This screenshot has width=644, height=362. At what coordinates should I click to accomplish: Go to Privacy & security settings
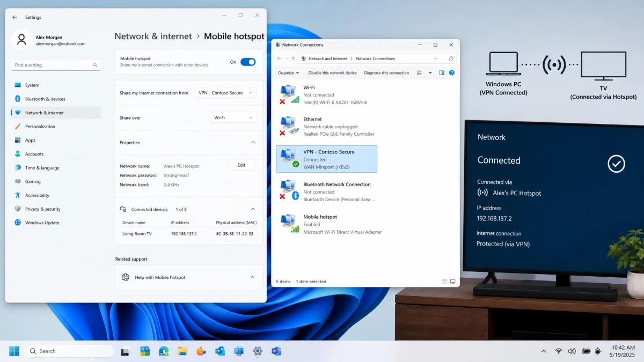[x=56, y=209]
